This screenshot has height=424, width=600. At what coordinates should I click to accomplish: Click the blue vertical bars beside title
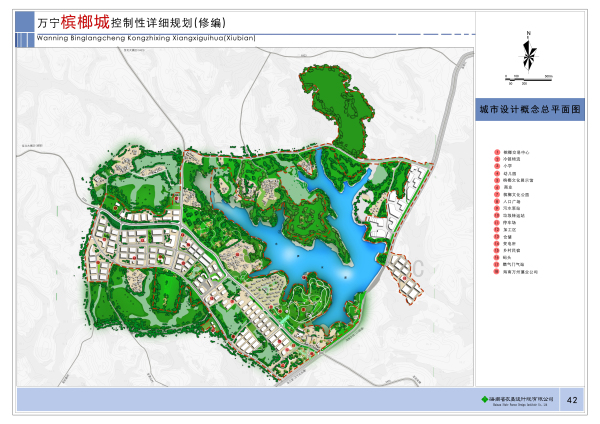point(23,26)
